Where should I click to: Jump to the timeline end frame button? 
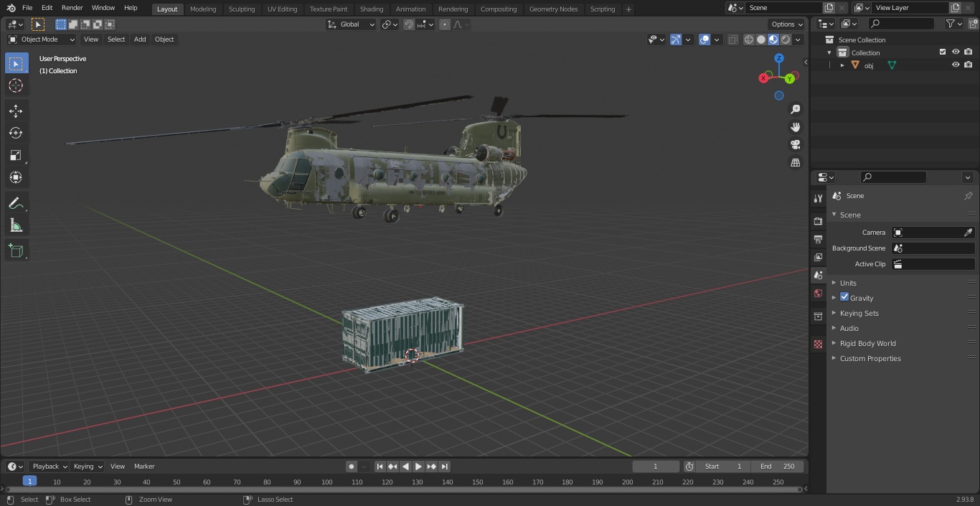point(444,467)
